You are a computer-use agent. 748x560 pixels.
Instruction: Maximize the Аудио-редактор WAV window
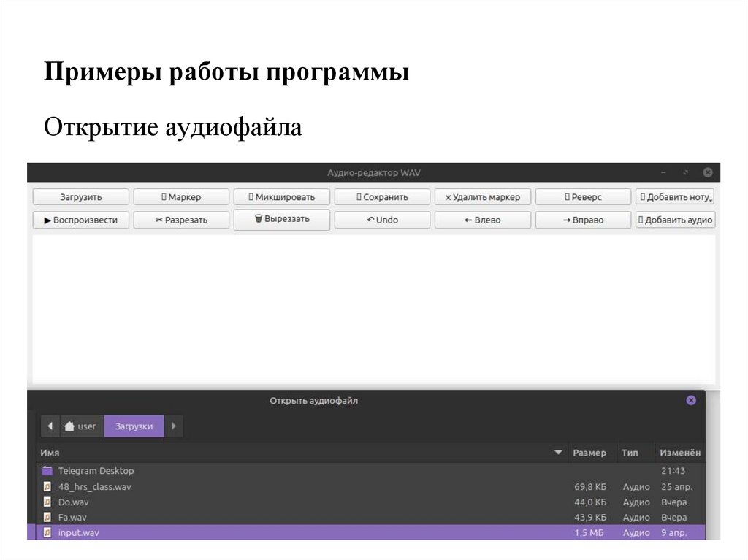point(685,172)
